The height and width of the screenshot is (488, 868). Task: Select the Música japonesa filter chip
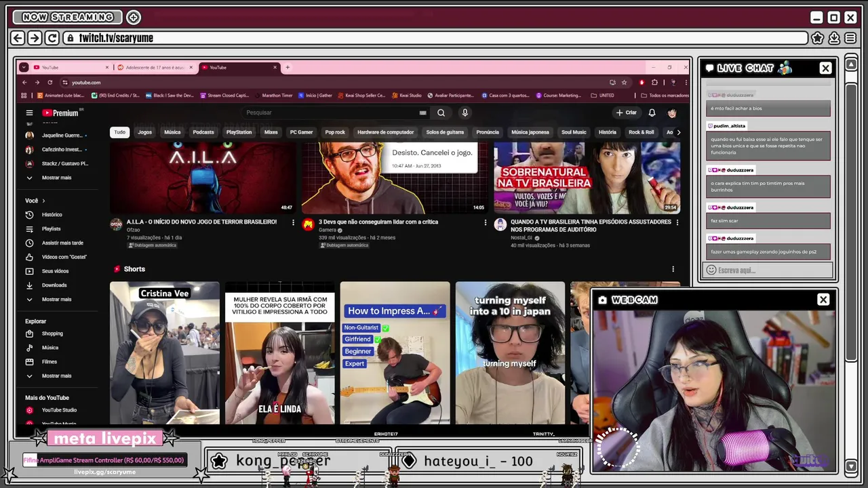(x=530, y=132)
